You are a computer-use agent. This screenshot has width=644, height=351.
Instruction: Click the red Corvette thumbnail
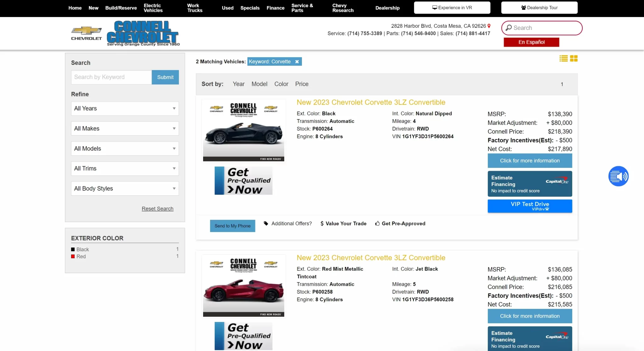(244, 286)
